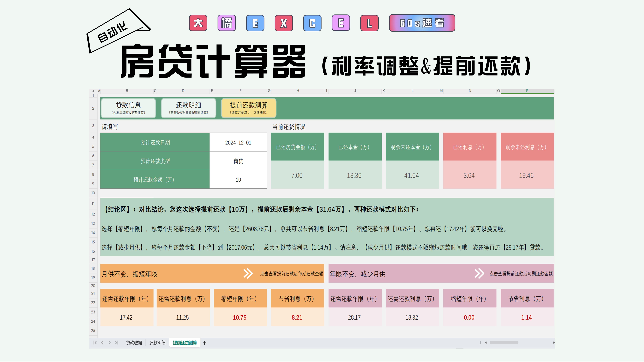Click the 大 title tile

point(198,23)
